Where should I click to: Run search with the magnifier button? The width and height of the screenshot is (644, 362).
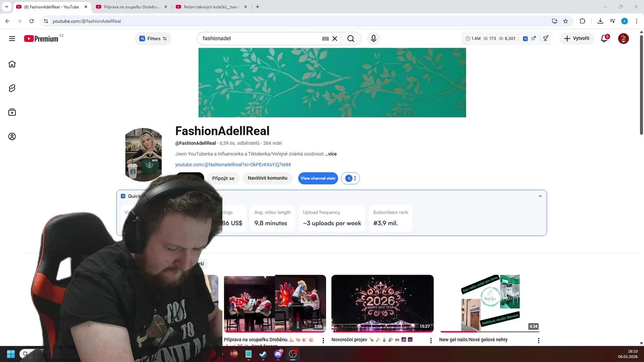351,39
